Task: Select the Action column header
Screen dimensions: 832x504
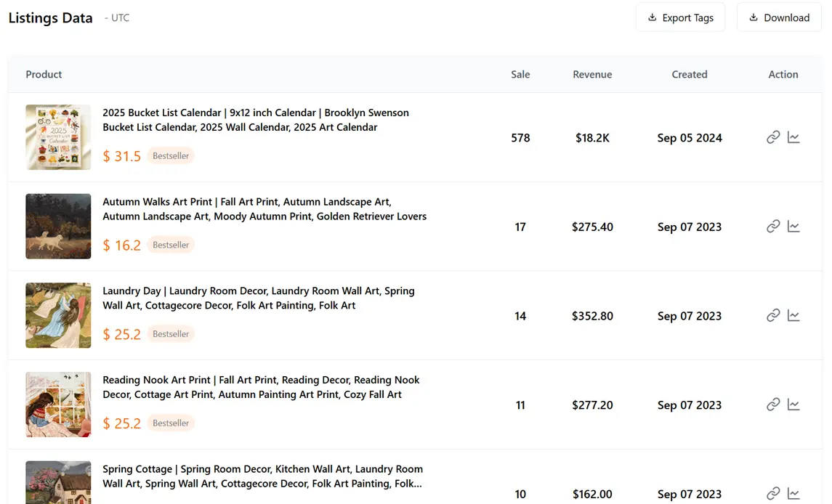Action: pos(783,74)
